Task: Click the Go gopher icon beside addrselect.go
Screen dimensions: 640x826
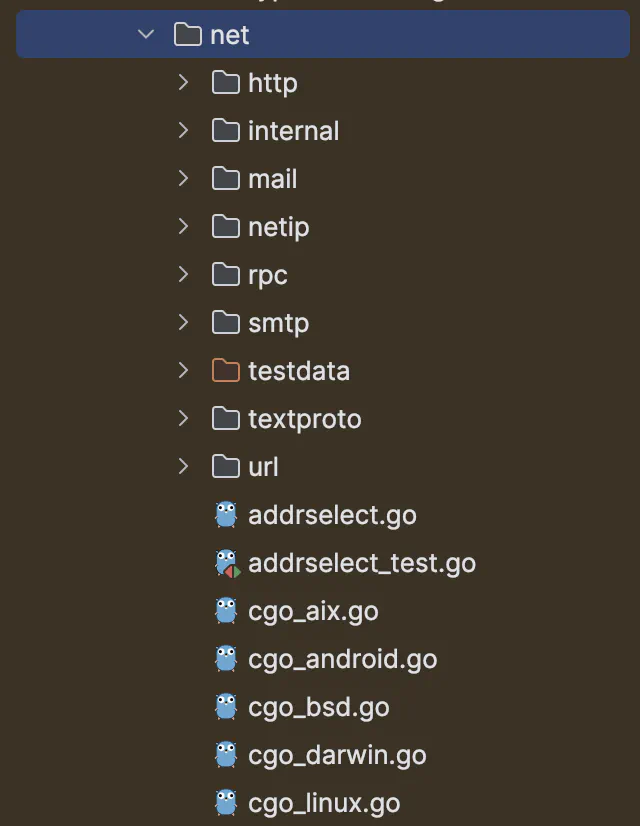Action: tap(227, 515)
